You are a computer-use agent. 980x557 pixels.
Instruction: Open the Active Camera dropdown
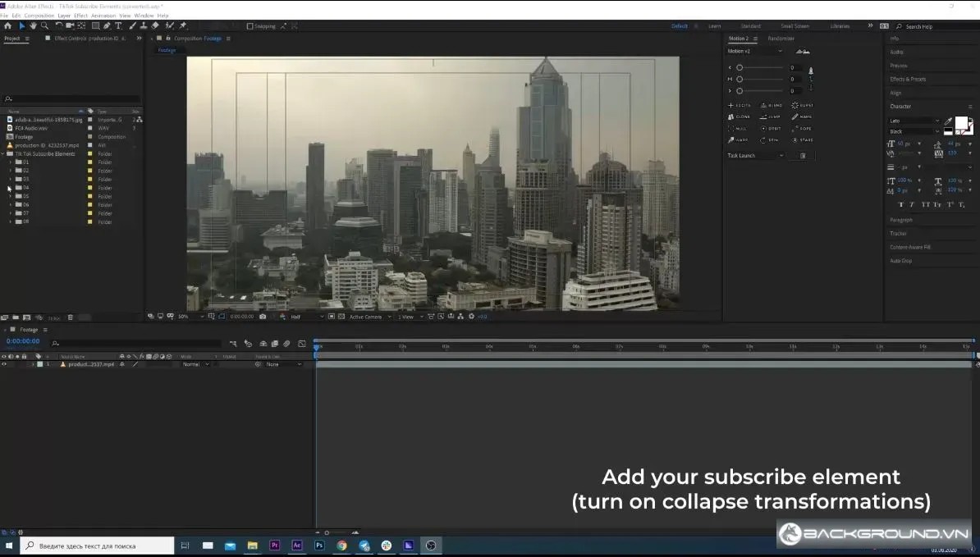click(370, 317)
